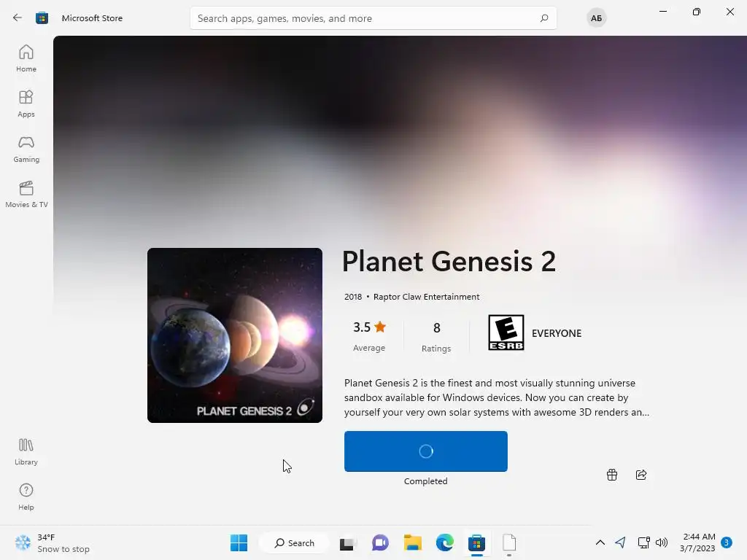Close the Microsoft Store window

click(x=729, y=12)
